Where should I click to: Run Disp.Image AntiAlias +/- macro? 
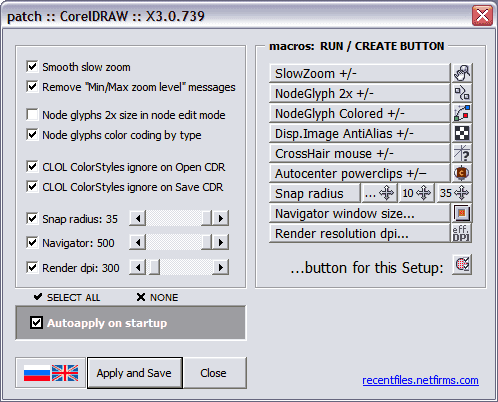[360, 133]
